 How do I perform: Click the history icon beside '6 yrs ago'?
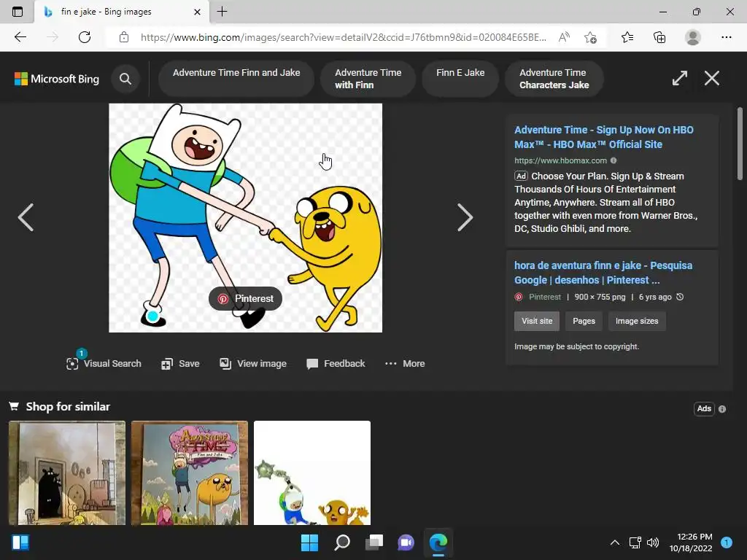(x=681, y=297)
